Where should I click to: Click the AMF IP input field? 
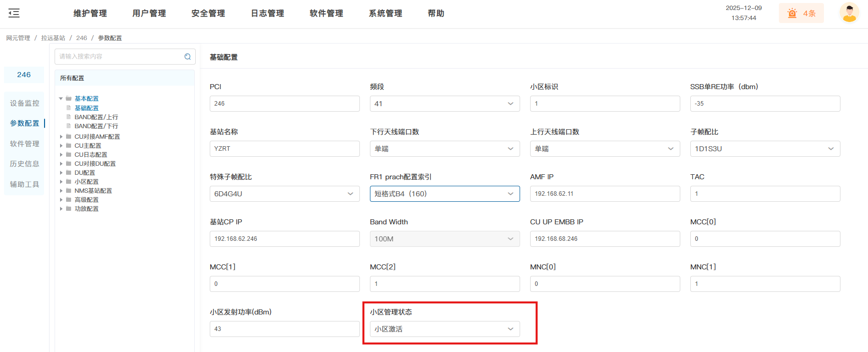[605, 194]
